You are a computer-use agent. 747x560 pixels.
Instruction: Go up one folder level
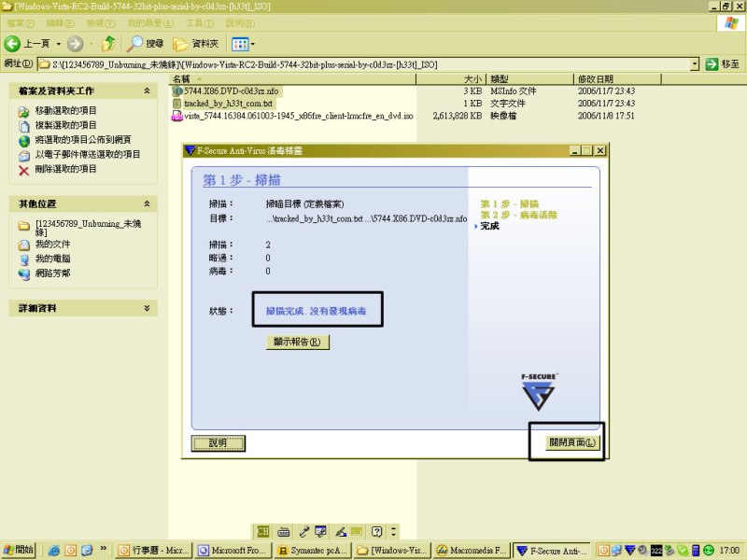pos(108,44)
